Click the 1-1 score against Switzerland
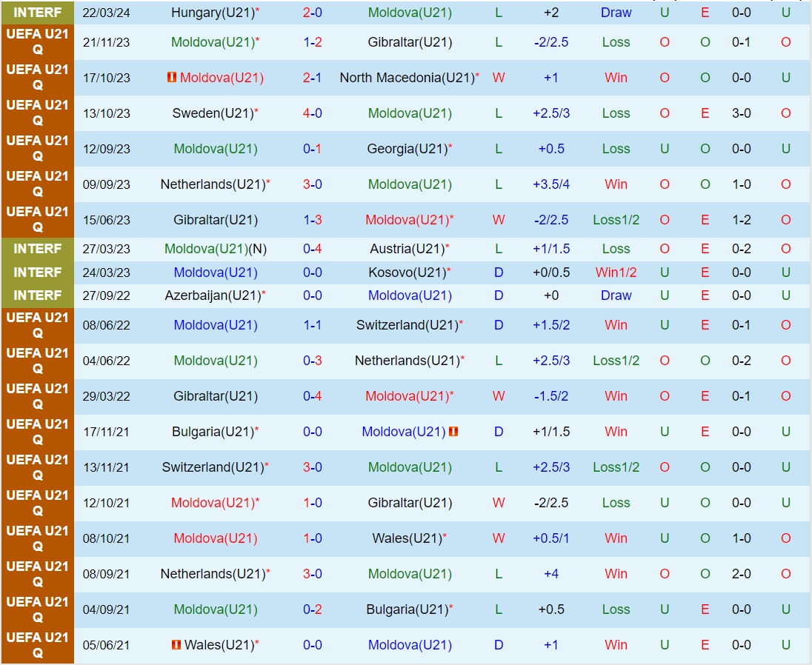The image size is (812, 665). pos(312,325)
